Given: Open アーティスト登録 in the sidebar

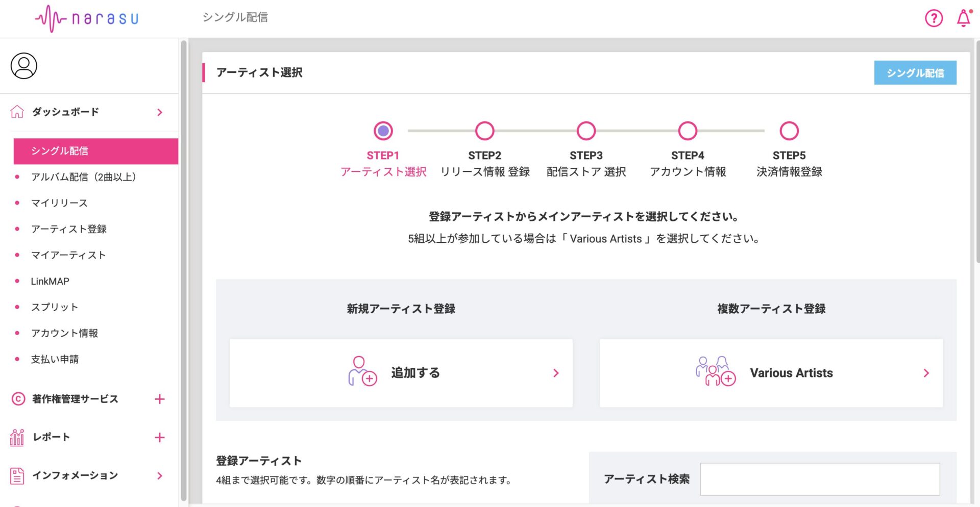Looking at the screenshot, I should (x=69, y=229).
